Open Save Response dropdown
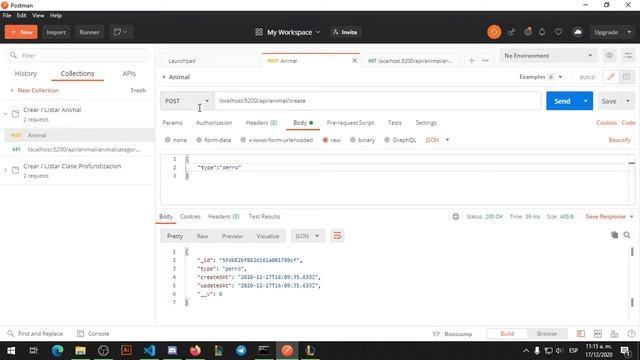The height and width of the screenshot is (360, 640). tap(610, 216)
